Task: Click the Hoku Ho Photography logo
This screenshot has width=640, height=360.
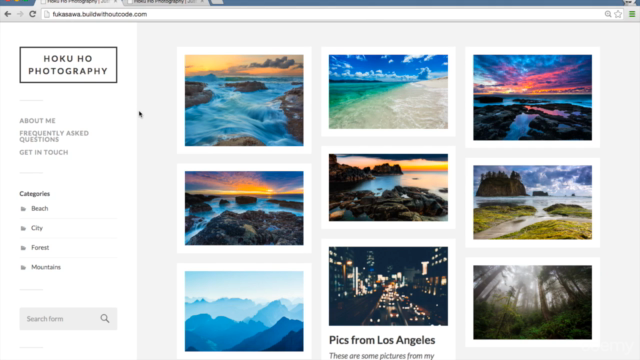Action: click(68, 65)
